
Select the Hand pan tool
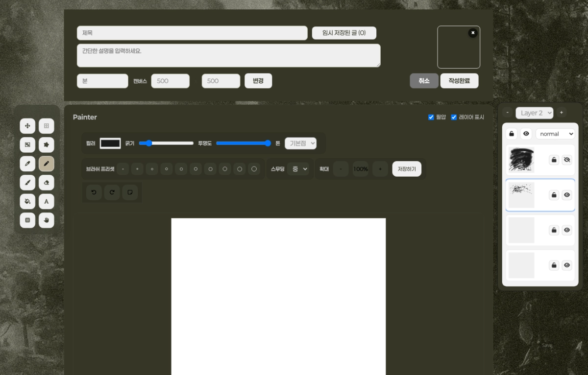click(47, 220)
